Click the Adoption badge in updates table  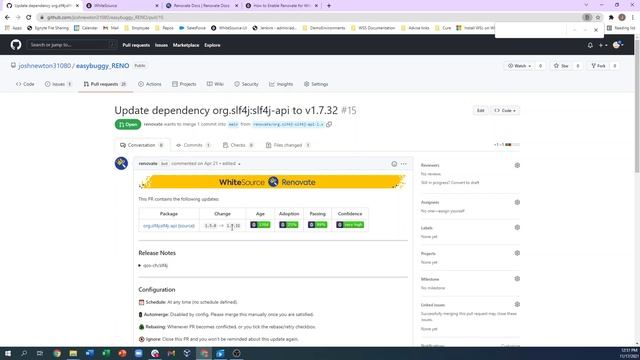point(289,225)
